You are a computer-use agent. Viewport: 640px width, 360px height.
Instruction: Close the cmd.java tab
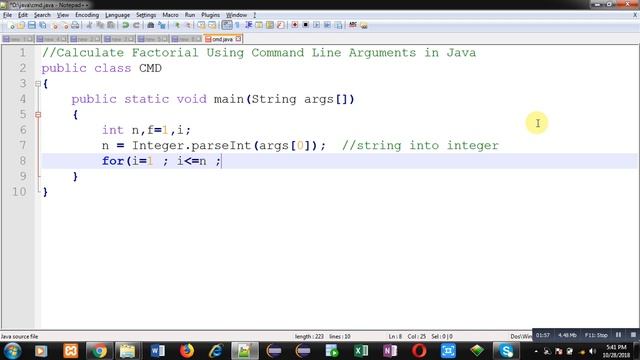[x=238, y=39]
